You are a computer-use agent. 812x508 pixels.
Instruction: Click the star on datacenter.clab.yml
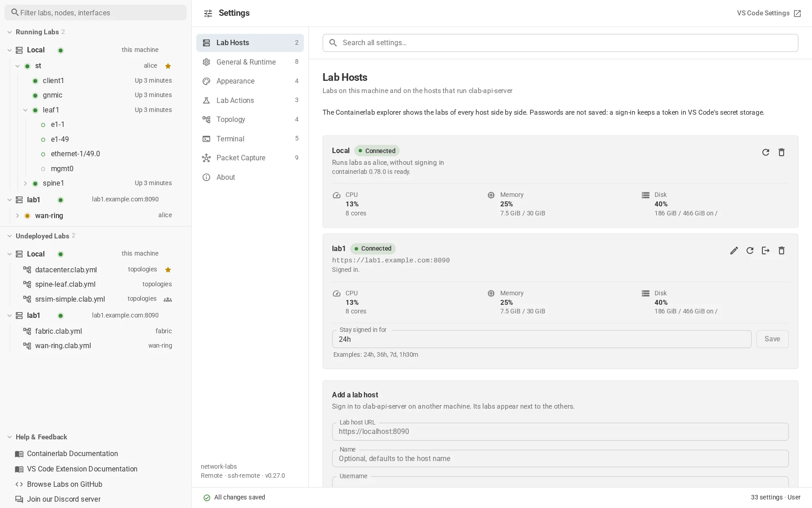168,270
